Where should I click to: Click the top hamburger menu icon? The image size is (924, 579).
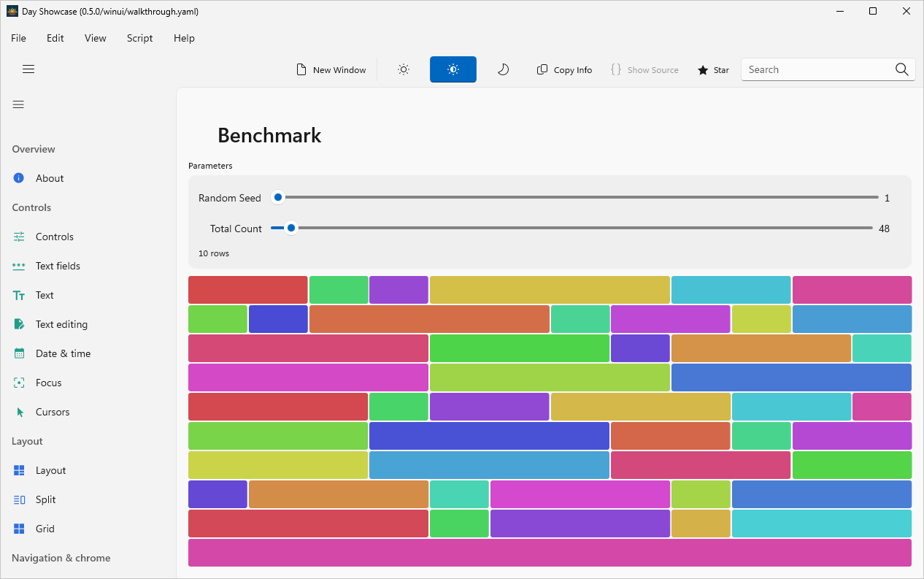pyautogui.click(x=28, y=69)
